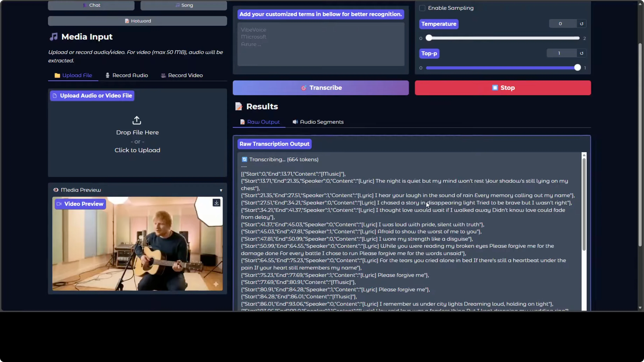Image resolution: width=644 pixels, height=362 pixels.
Task: Click the Media Input music icon
Action: tap(54, 37)
